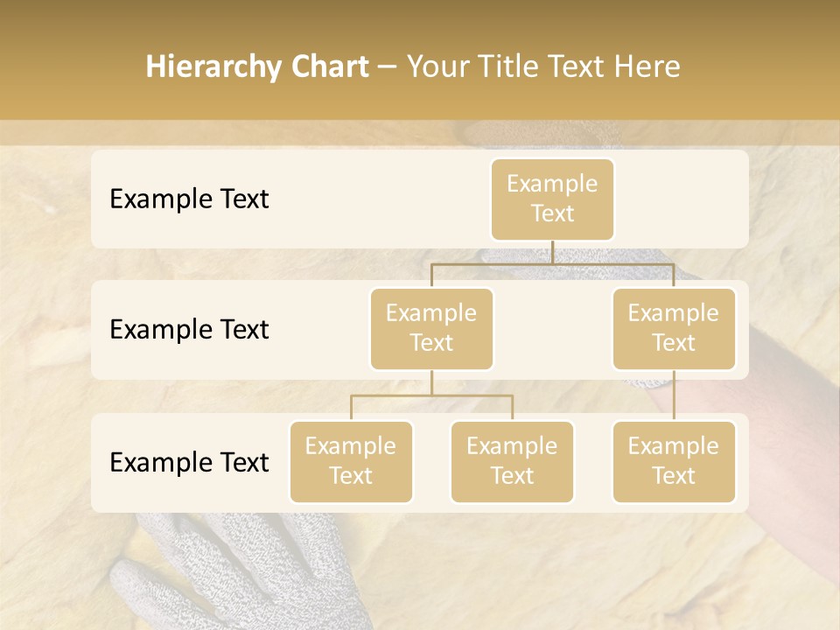
Task: Click the third-level leftmost Example Text box
Action: click(351, 461)
